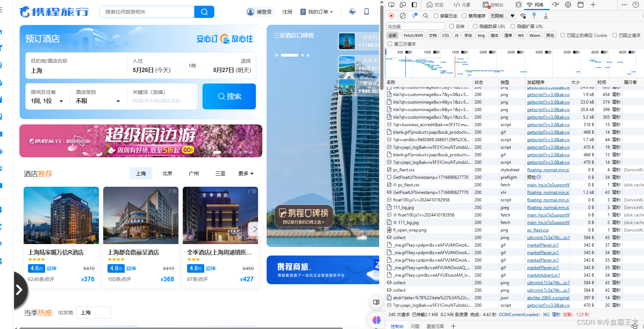Open the 携程口碑榜 badge
This screenshot has height=329, width=644.
[x=304, y=216]
